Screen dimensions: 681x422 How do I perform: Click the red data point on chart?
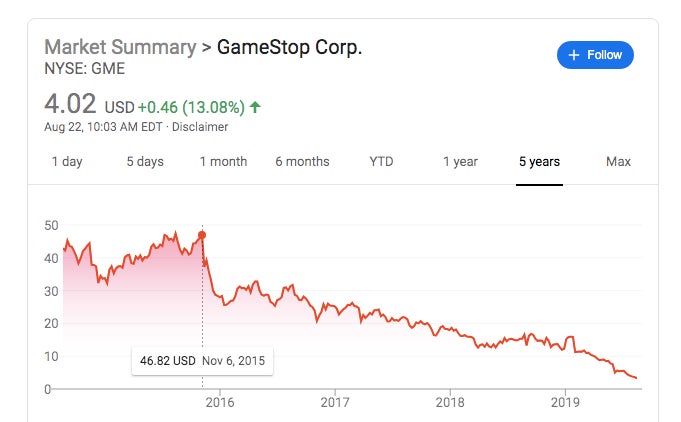(x=202, y=235)
